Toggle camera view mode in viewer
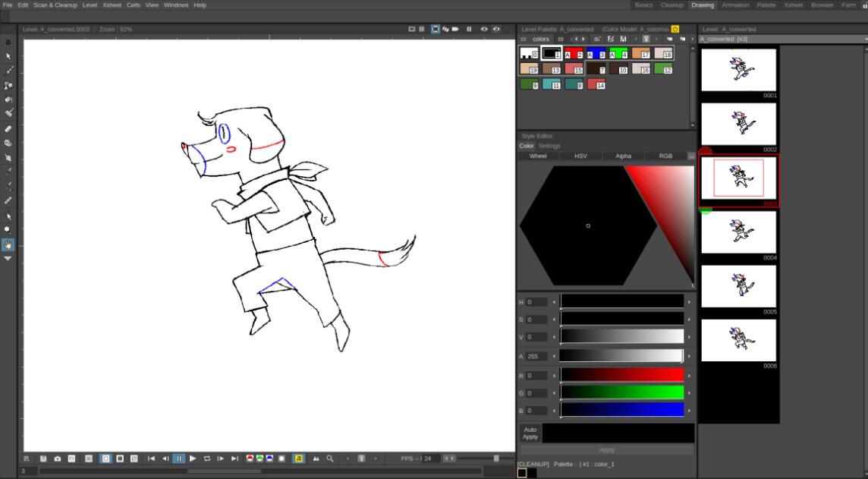 click(x=455, y=30)
